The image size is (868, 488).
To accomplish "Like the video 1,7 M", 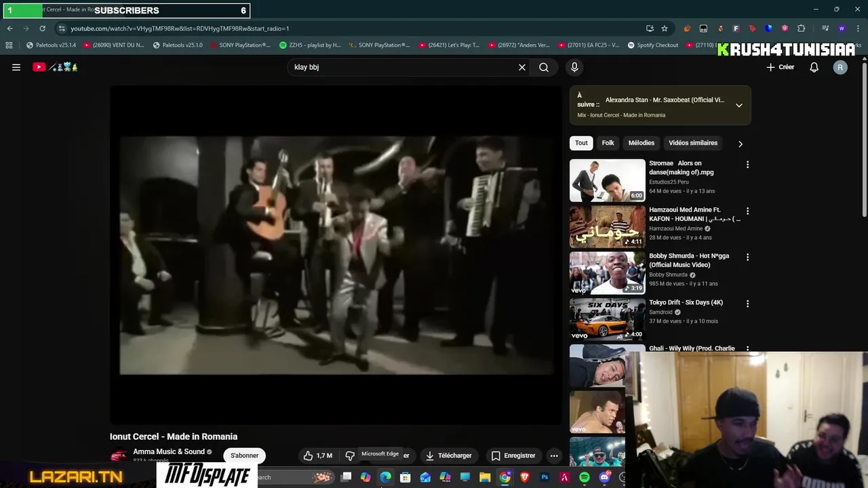I will tap(318, 455).
